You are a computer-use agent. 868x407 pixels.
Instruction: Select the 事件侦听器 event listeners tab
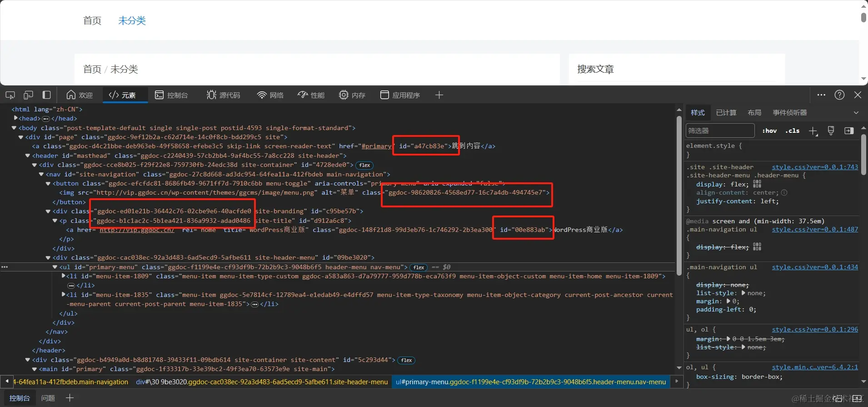pos(790,113)
